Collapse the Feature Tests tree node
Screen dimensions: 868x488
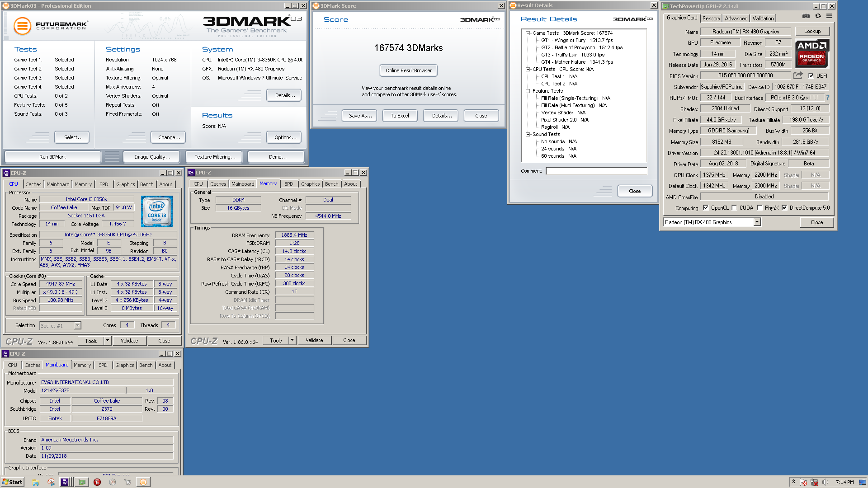pos(528,91)
